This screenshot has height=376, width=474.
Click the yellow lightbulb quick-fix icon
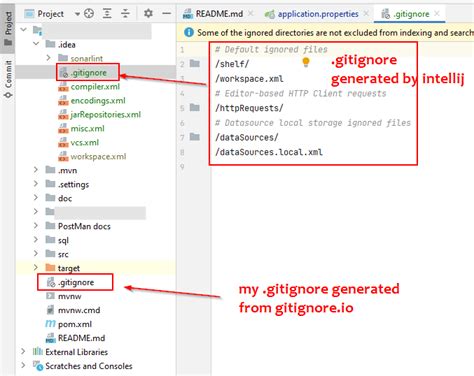pyautogui.click(x=306, y=62)
